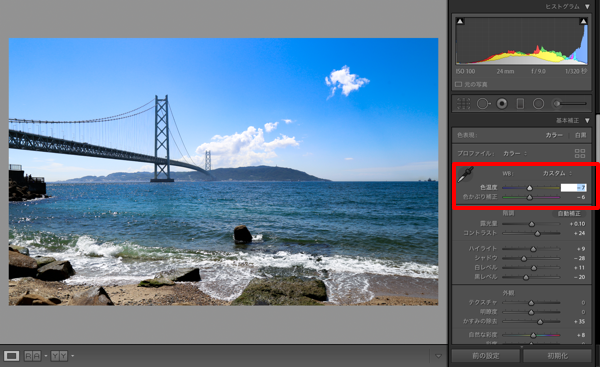Select the radial filter tool
Viewport: 600px width, 367px height.
coord(538,103)
